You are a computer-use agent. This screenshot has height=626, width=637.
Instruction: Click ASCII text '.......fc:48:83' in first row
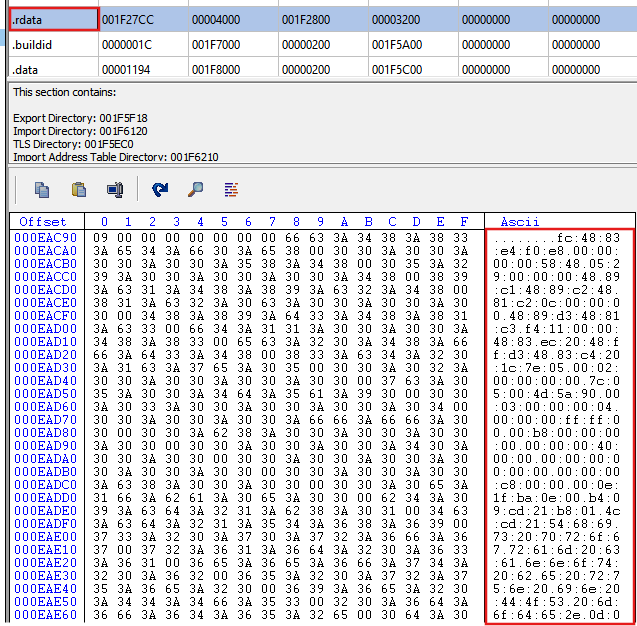tap(557, 238)
